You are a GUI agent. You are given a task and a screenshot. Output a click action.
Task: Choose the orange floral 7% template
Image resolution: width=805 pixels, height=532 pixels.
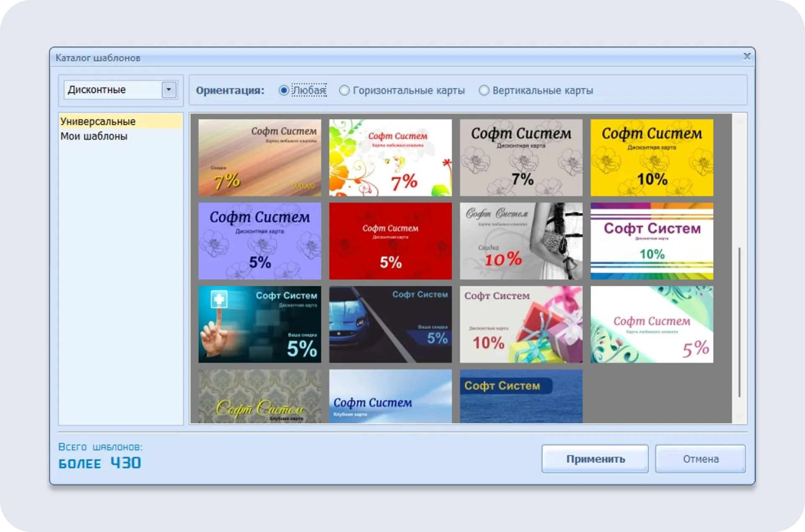pyautogui.click(x=390, y=158)
